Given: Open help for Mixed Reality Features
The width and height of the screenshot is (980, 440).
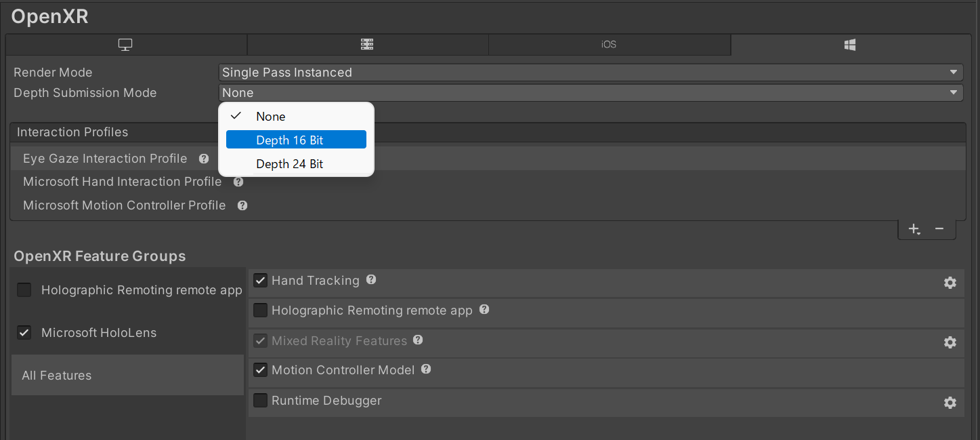Looking at the screenshot, I should pyautogui.click(x=418, y=340).
